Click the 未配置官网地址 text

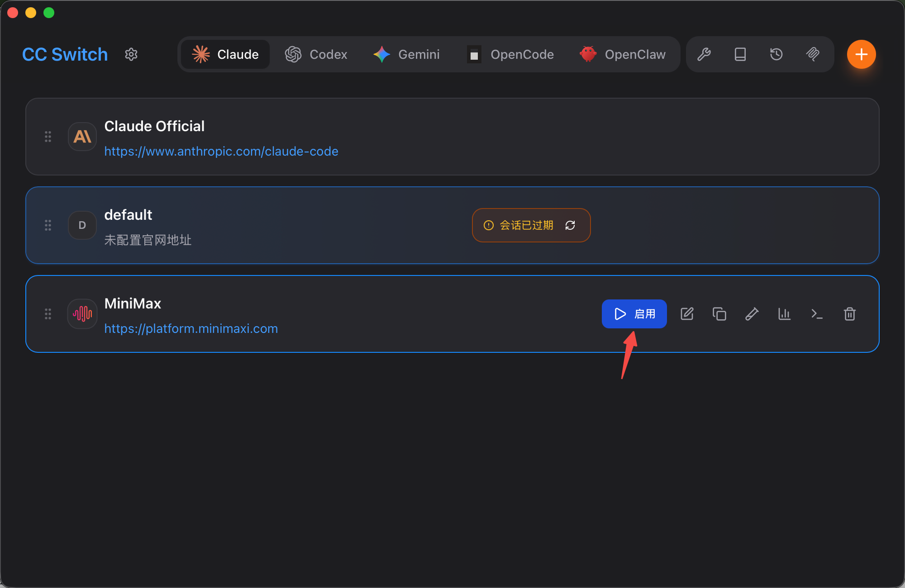pyautogui.click(x=148, y=240)
